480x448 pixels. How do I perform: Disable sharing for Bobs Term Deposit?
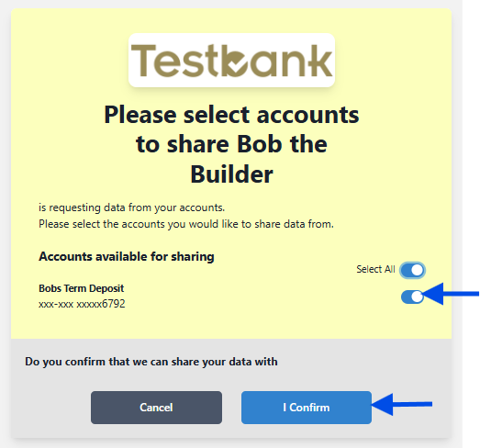pos(412,297)
